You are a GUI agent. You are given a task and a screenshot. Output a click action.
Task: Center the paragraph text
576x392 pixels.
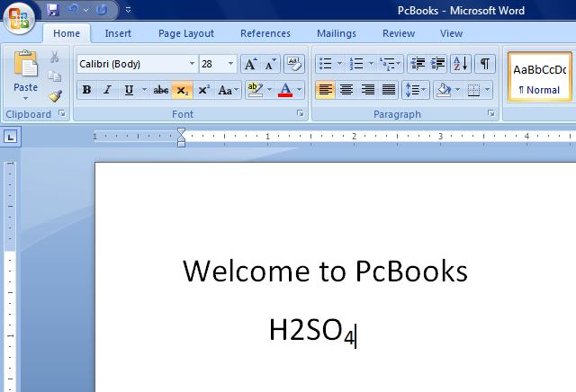point(346,90)
